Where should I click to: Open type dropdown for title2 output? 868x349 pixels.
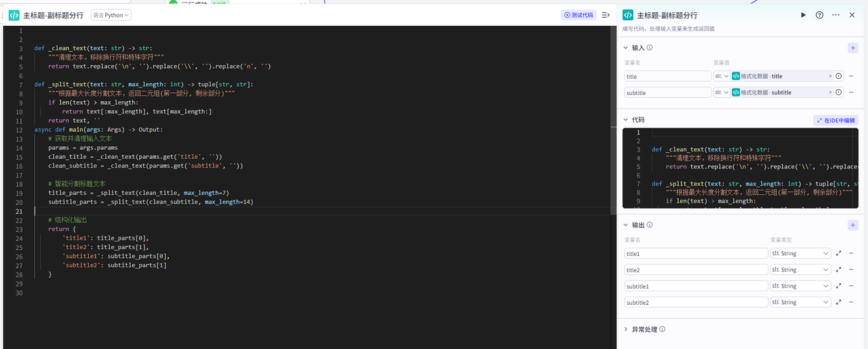(800, 270)
